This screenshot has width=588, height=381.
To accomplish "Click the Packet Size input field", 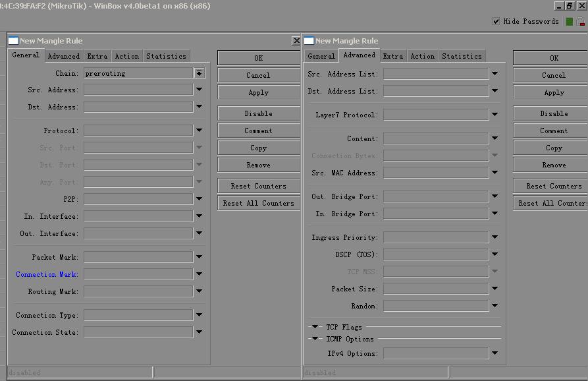I will click(436, 288).
